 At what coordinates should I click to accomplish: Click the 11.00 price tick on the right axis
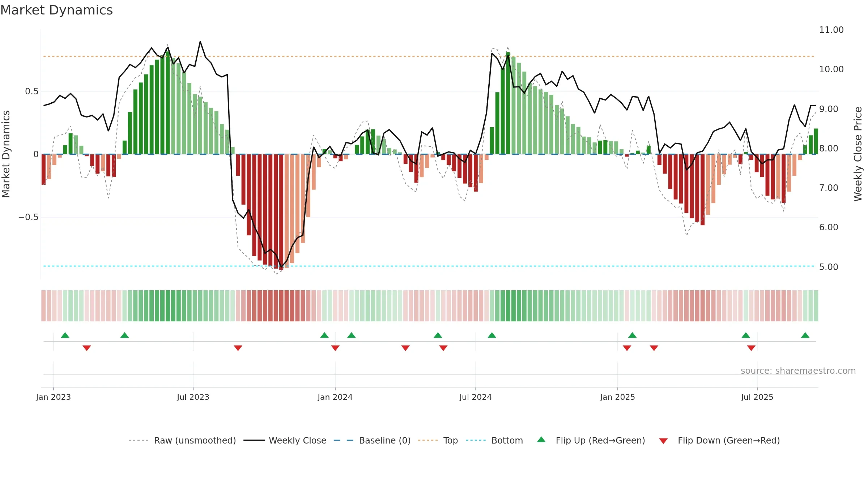[x=831, y=30]
